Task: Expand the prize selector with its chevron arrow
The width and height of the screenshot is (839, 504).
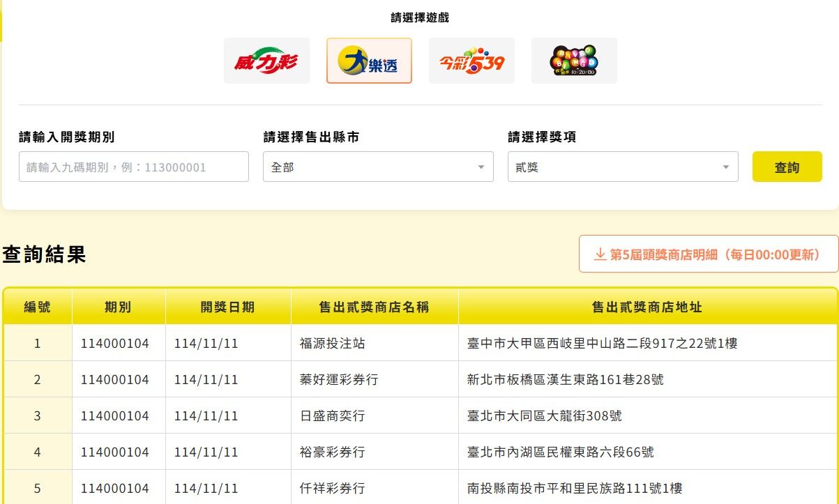Action: 725,167
